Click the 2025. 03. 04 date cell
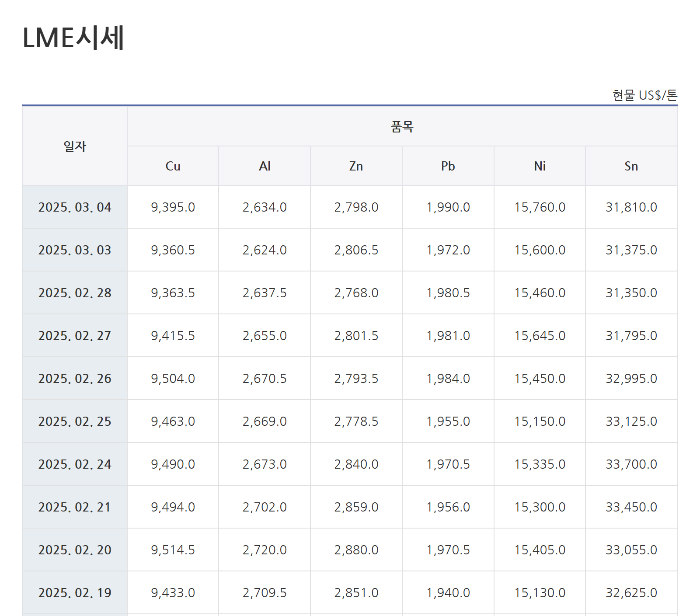The width and height of the screenshot is (700, 616). click(x=75, y=207)
